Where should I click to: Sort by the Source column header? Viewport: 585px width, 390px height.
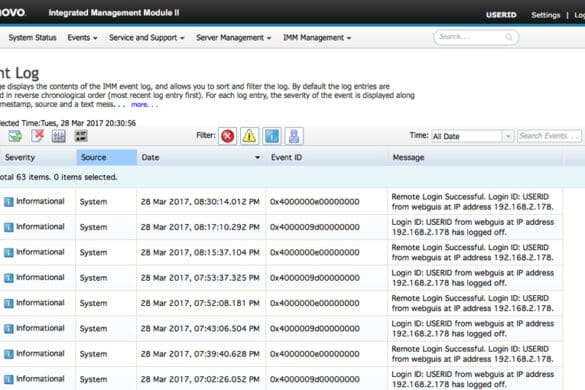coord(106,157)
